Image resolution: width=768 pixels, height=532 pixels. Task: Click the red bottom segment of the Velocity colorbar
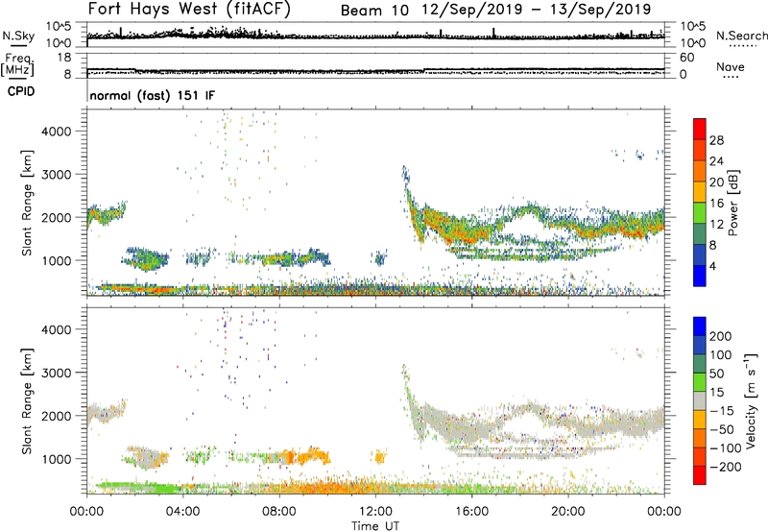coord(700,475)
